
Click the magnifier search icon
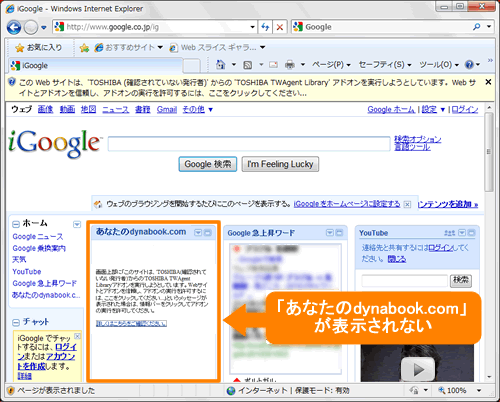[x=477, y=27]
